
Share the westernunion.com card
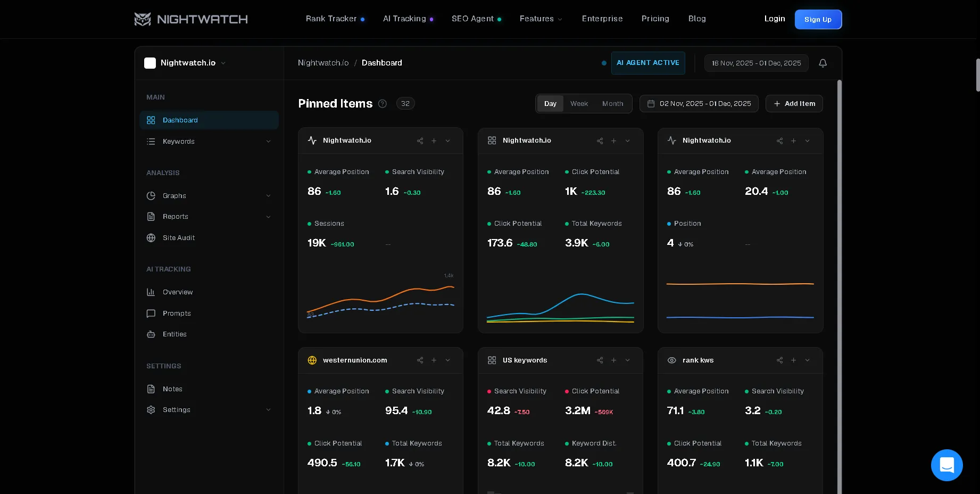tap(420, 360)
